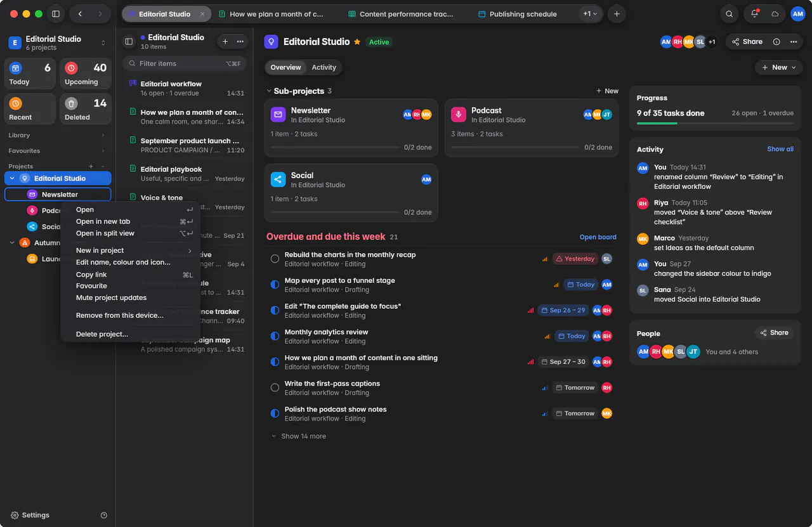Screen dimensions: 812x527
Task: Go back with the left arrow
Action: pos(80,14)
